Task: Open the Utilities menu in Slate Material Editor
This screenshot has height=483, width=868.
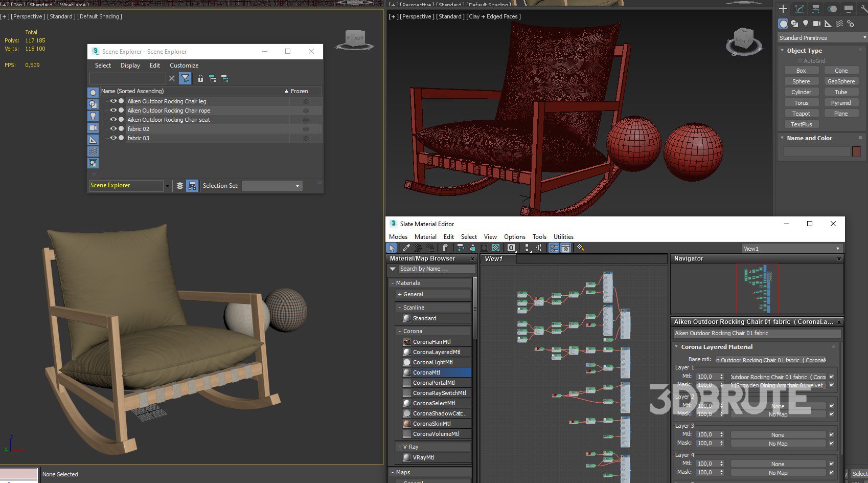Action: click(563, 237)
